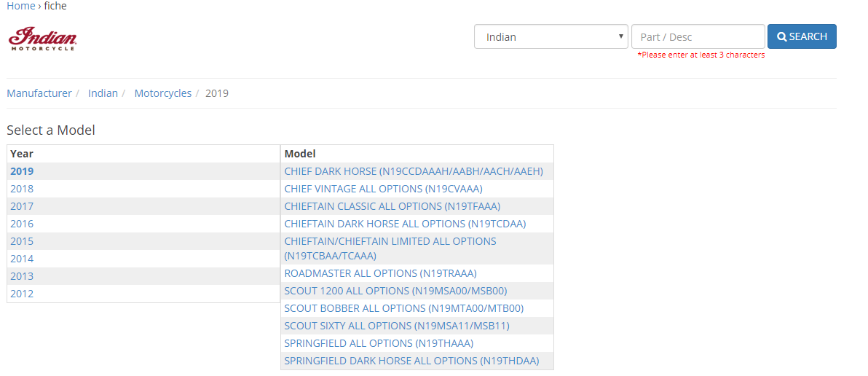This screenshot has width=868, height=376.
Task: Select year 2017
Action: tap(22, 206)
